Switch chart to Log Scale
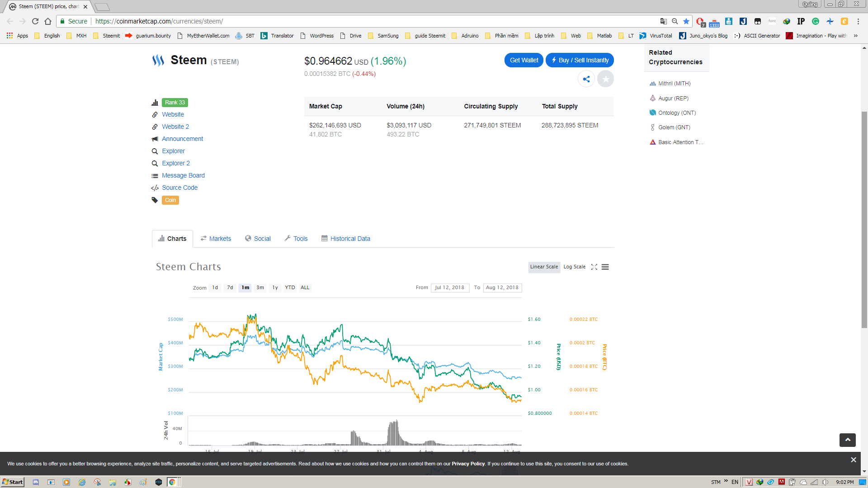 pos(574,267)
